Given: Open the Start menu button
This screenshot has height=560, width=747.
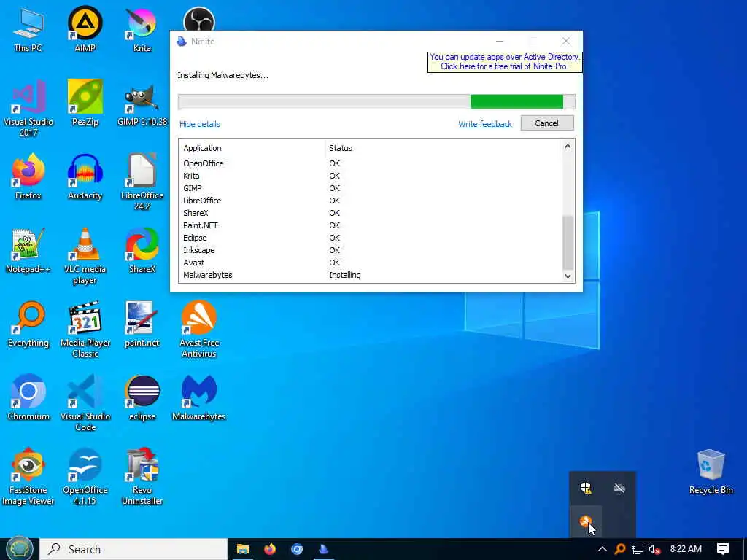Looking at the screenshot, I should click(x=19, y=549).
